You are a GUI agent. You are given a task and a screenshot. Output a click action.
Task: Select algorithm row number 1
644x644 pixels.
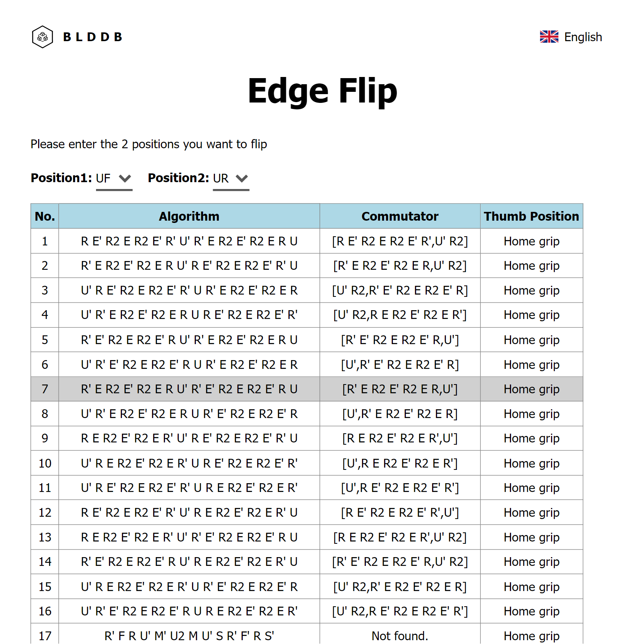189,241
